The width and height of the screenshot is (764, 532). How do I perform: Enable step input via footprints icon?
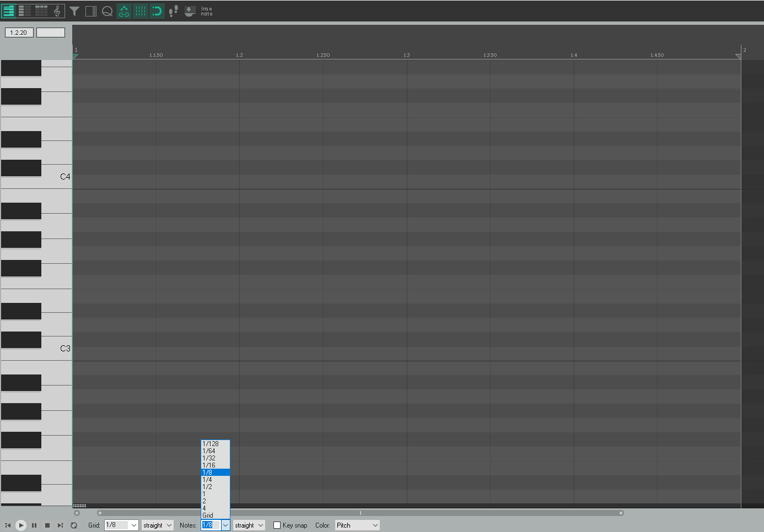[x=173, y=10]
